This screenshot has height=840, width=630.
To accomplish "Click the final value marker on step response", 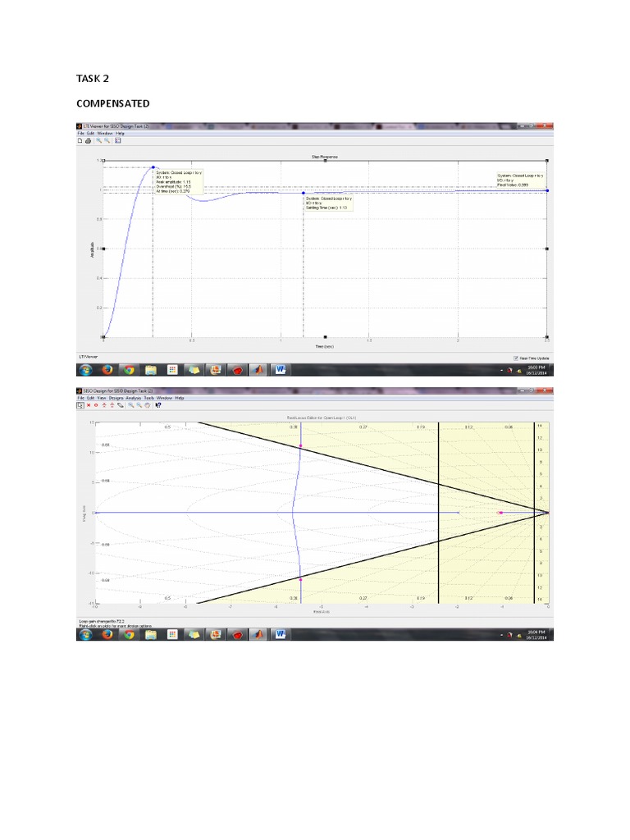I will [x=547, y=190].
